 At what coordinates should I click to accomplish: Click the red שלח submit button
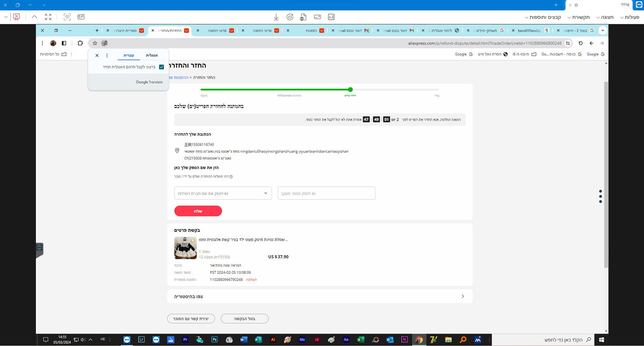[198, 211]
